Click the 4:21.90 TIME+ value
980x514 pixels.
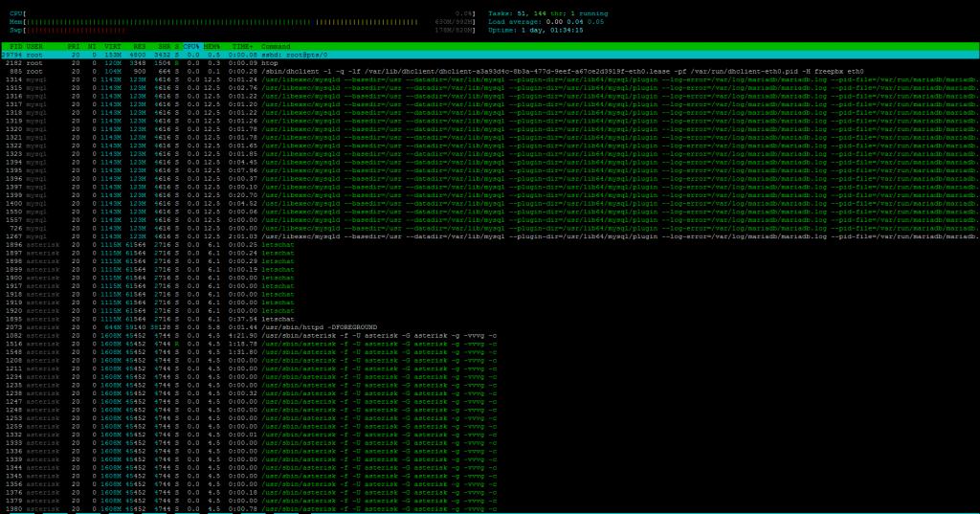[243, 336]
